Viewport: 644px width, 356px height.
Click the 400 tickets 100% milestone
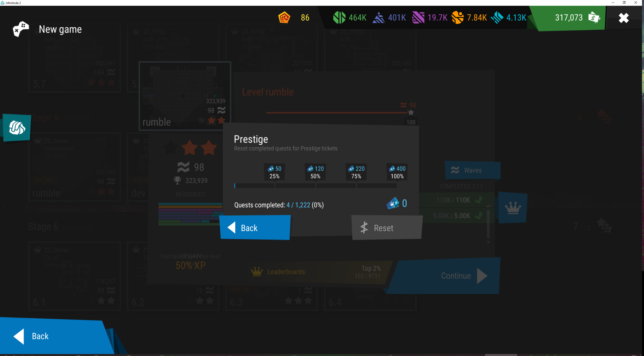click(x=397, y=172)
